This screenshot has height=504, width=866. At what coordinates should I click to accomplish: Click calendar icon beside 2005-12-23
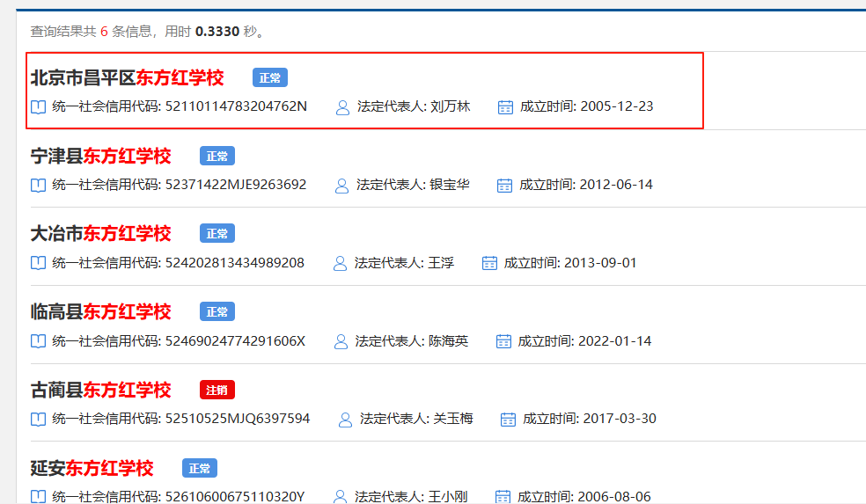tap(505, 107)
